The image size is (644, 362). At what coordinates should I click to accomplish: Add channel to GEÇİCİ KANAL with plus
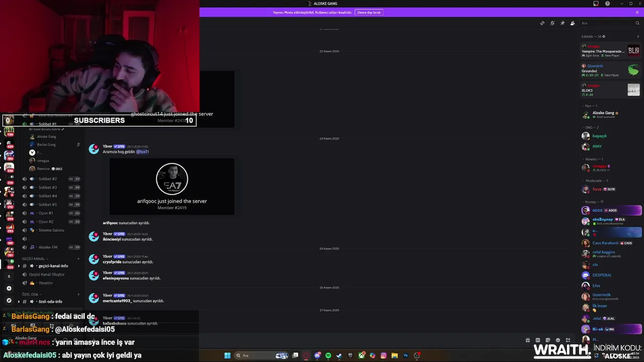coord(78,258)
